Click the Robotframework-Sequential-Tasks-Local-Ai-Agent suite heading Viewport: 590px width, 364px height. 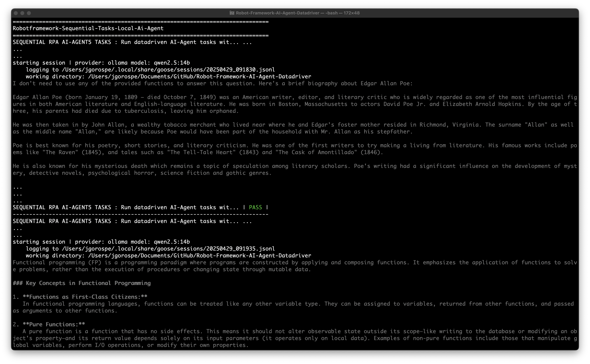pyautogui.click(x=88, y=28)
